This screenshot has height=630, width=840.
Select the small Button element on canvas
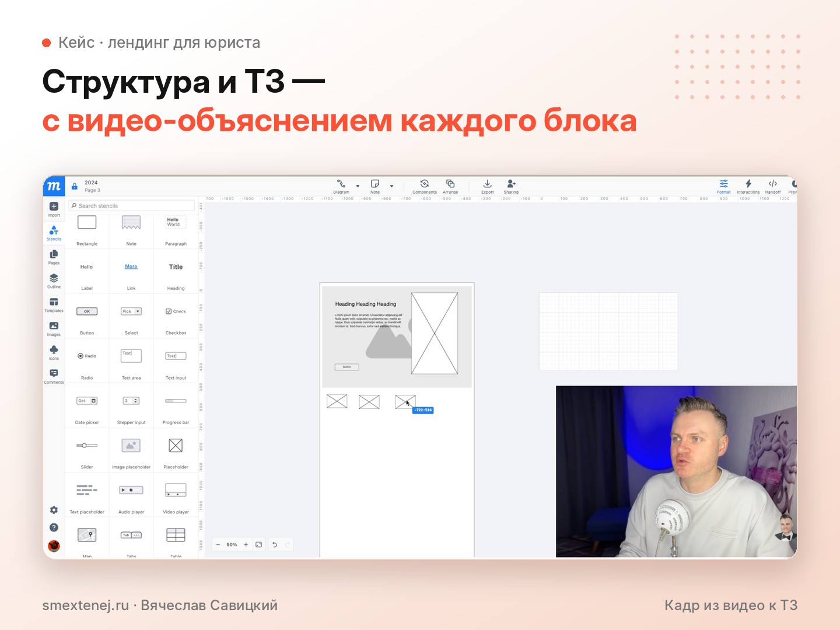(346, 367)
